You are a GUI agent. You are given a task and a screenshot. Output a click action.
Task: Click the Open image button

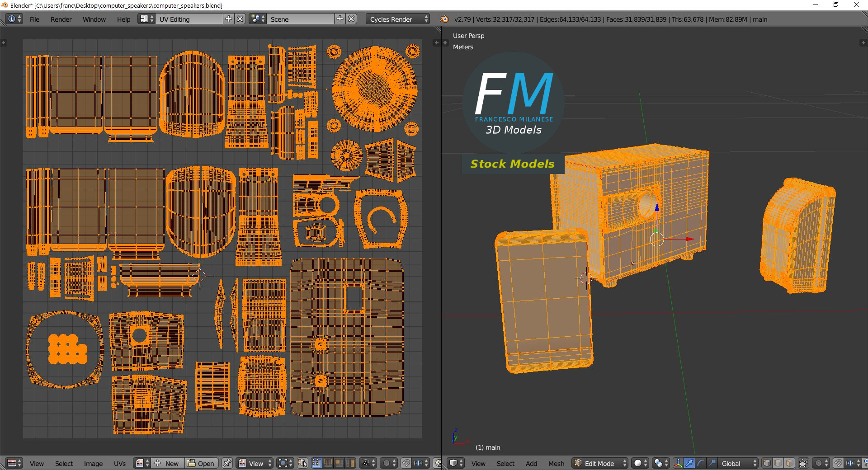click(x=201, y=463)
